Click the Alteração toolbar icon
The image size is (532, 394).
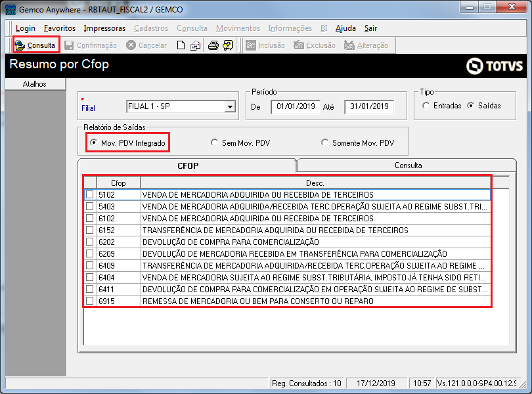pyautogui.click(x=349, y=45)
